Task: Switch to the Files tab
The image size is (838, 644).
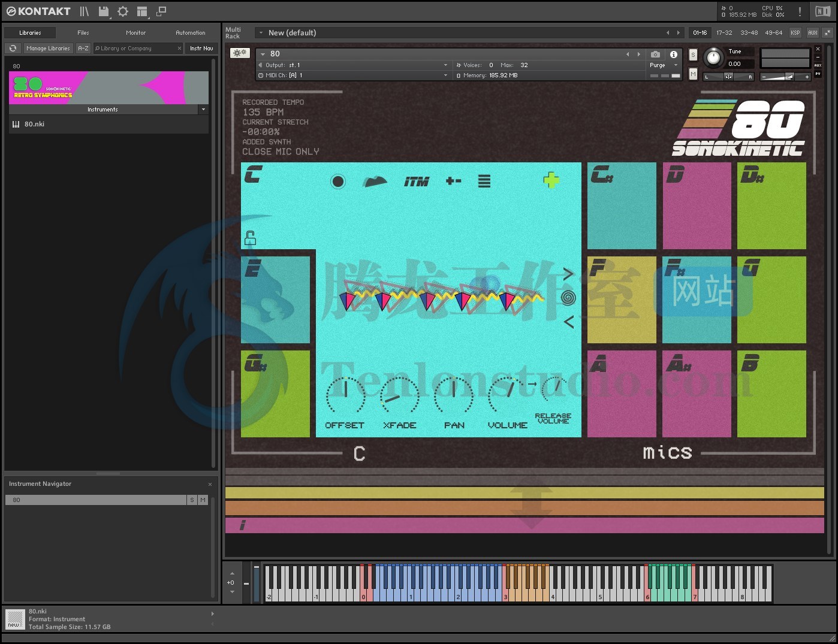Action: pyautogui.click(x=83, y=33)
